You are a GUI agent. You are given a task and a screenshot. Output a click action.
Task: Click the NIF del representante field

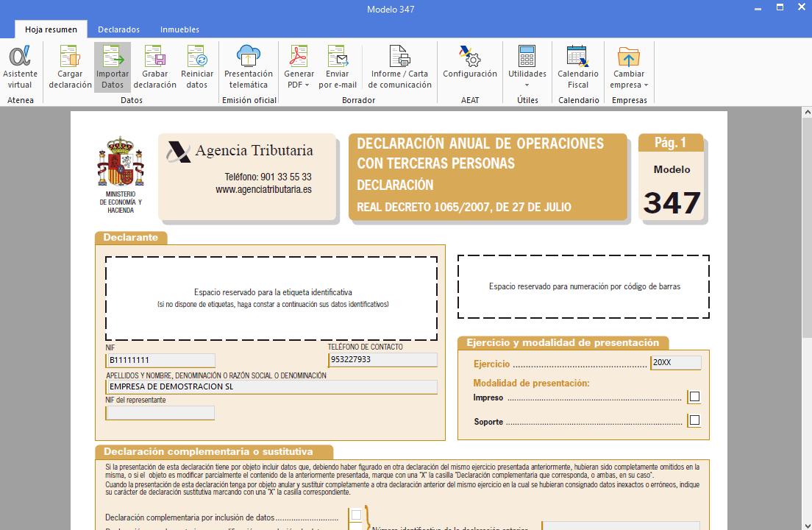coord(160,413)
